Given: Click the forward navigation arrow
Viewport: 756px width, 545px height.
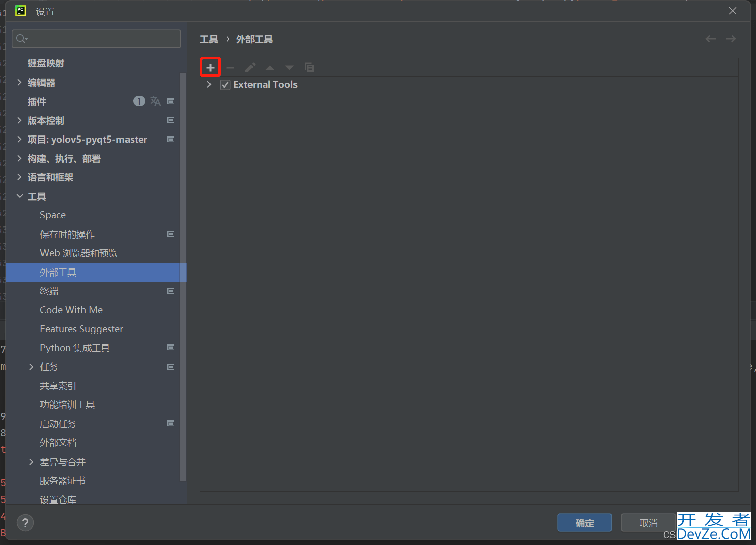Looking at the screenshot, I should [x=731, y=39].
